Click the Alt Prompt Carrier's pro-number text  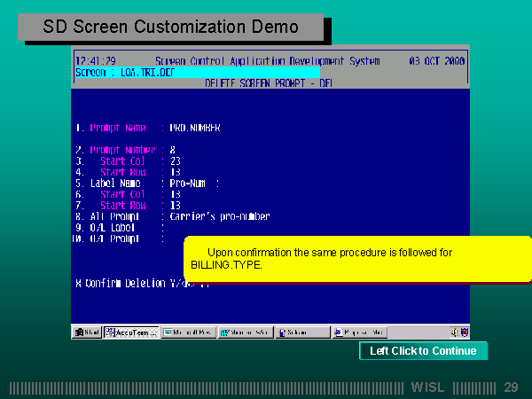pyautogui.click(x=220, y=216)
